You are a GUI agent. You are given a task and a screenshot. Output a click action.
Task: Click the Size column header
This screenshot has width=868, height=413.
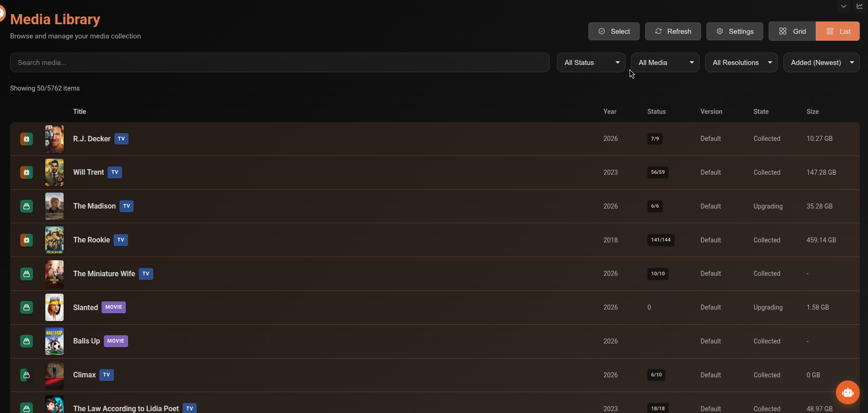point(813,112)
